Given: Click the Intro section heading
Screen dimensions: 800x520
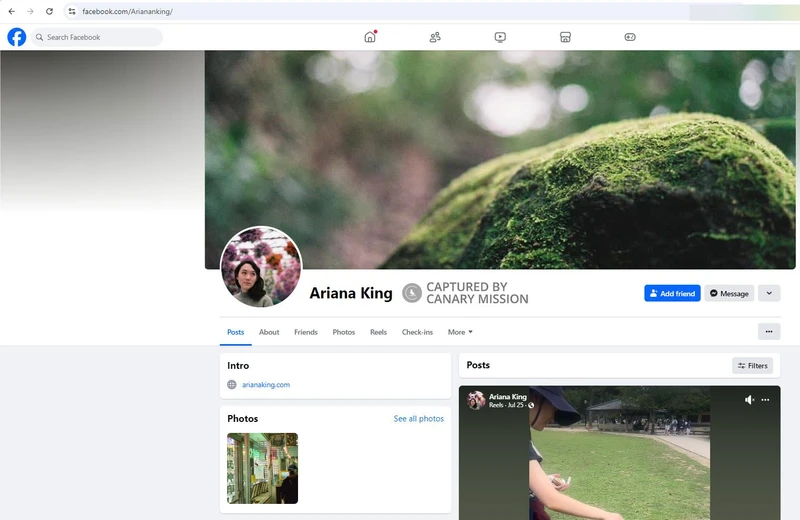Looking at the screenshot, I should click(x=238, y=365).
